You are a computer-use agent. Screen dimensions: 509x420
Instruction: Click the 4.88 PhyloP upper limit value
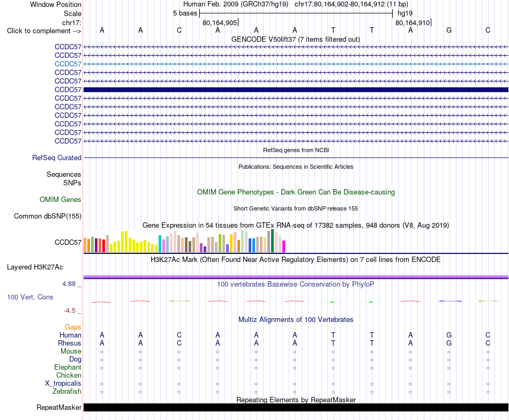tap(69, 284)
